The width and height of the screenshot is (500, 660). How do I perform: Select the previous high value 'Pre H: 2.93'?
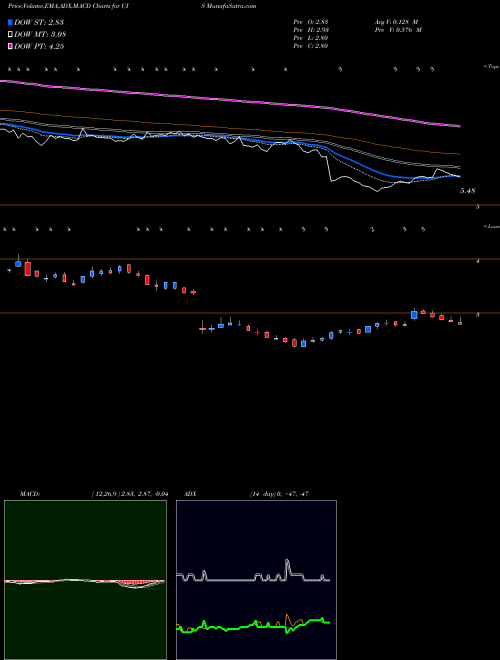[x=311, y=30]
